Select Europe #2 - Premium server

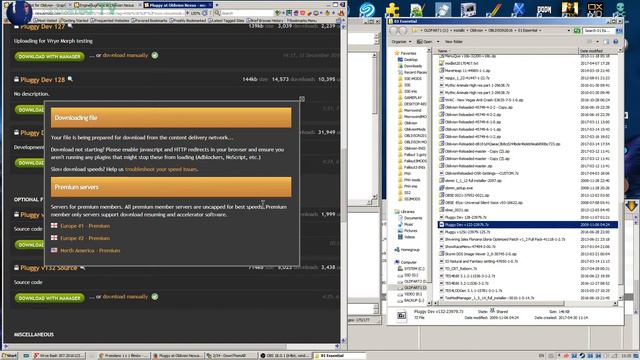click(85, 238)
